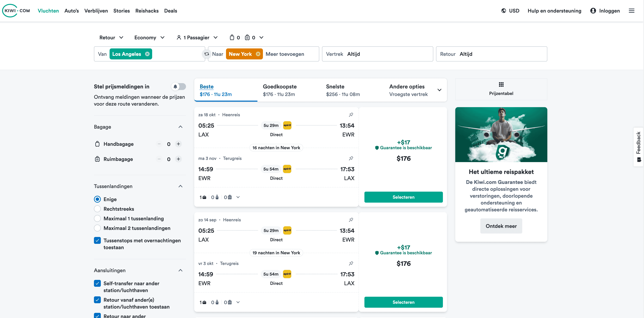Select the Rechtstreeks stops option

click(x=98, y=209)
